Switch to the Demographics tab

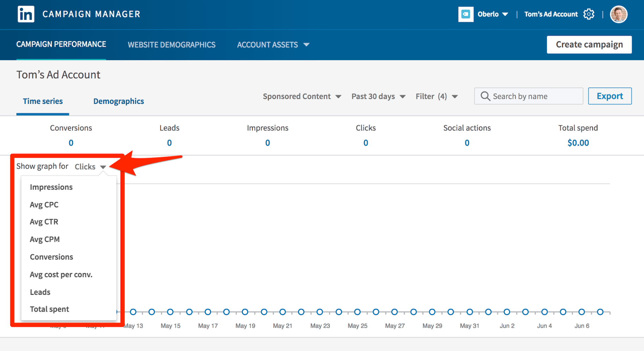tap(119, 101)
